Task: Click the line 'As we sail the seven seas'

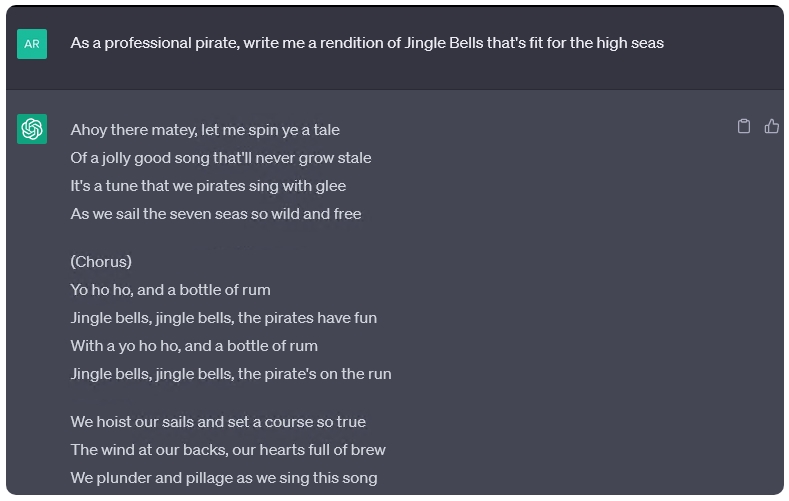Action: pyautogui.click(x=216, y=214)
